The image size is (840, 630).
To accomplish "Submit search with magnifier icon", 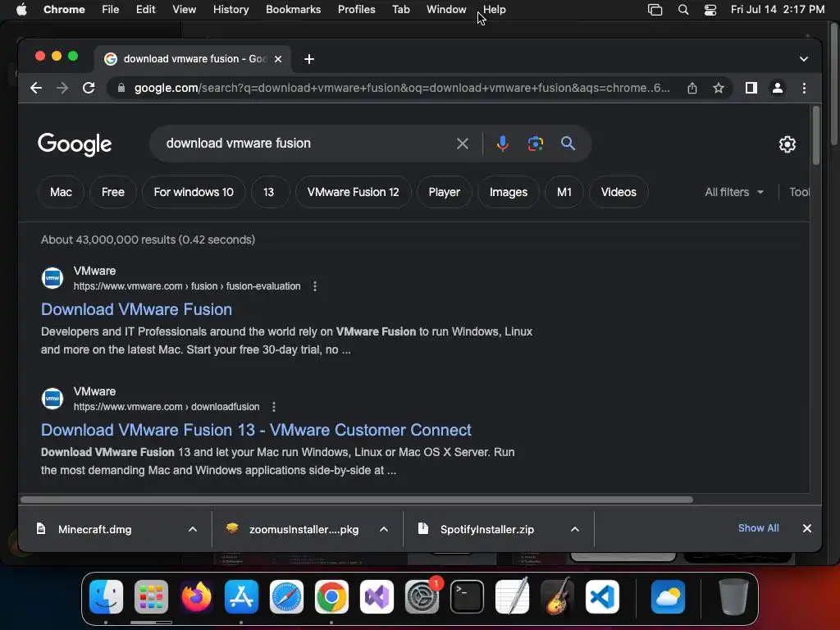I will [x=568, y=144].
